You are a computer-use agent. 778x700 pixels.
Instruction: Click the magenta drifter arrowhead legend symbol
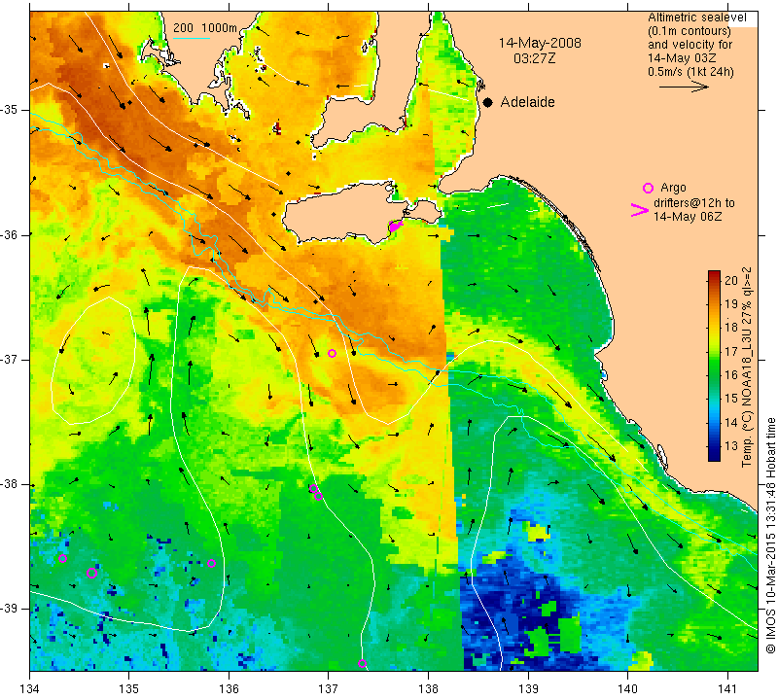click(x=640, y=210)
